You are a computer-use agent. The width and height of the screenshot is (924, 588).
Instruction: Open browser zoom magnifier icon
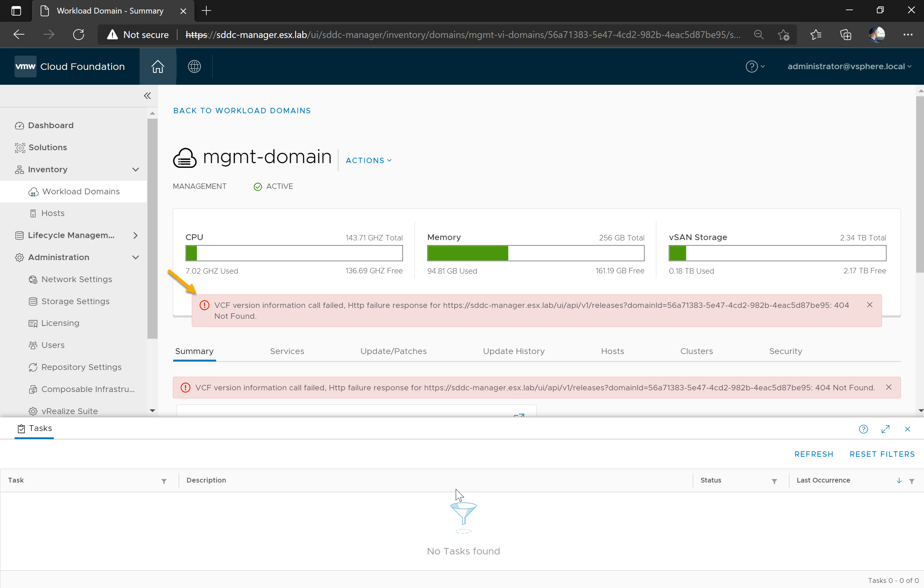pos(759,35)
